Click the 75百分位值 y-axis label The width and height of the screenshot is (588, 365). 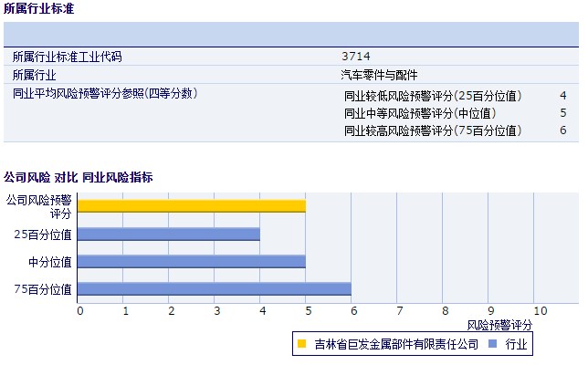coord(43,289)
